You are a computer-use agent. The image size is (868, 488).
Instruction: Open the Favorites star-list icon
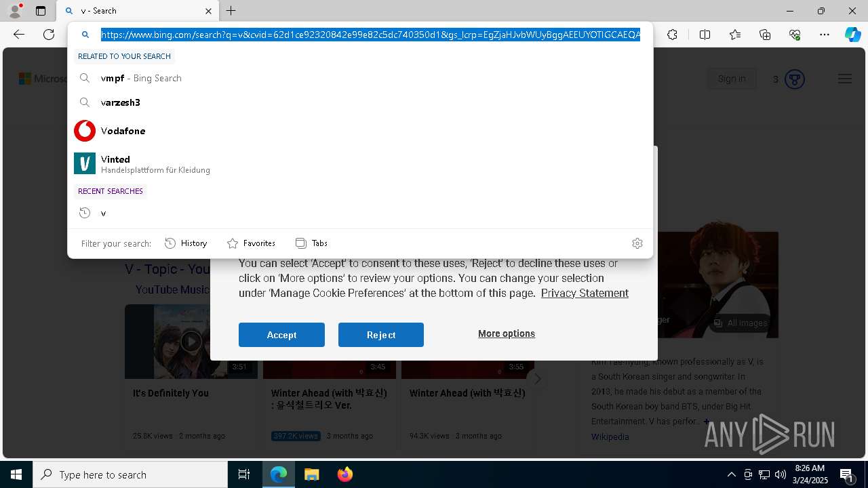pyautogui.click(x=735, y=35)
